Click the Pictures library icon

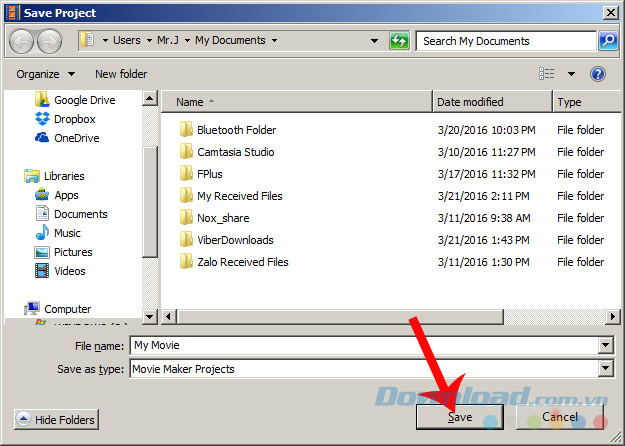(x=42, y=252)
